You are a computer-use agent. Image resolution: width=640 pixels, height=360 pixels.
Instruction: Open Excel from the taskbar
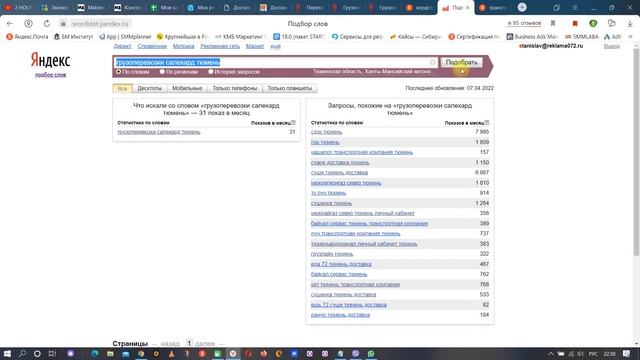pos(217,353)
